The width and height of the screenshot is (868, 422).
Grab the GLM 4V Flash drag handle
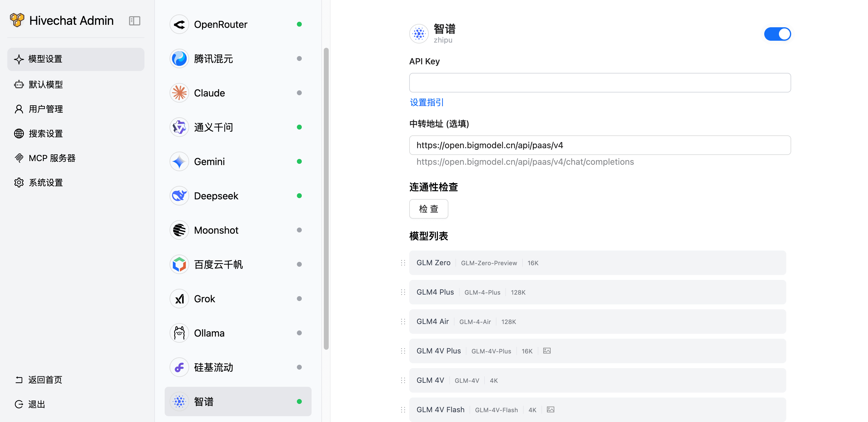point(403,409)
